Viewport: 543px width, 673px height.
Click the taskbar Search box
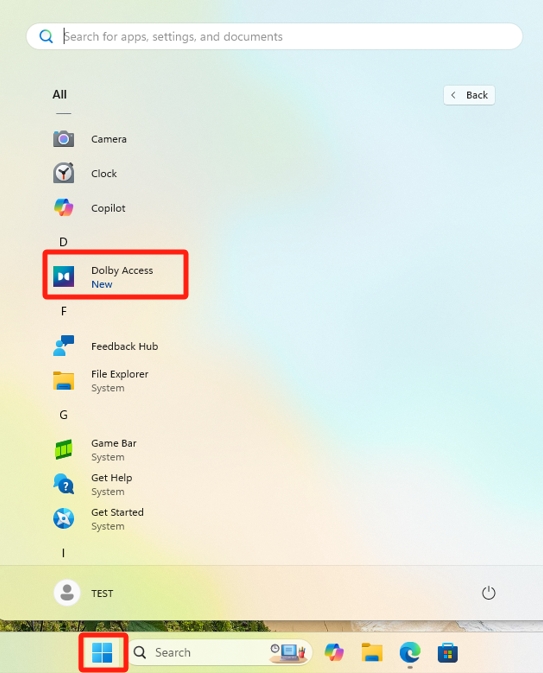(x=221, y=652)
